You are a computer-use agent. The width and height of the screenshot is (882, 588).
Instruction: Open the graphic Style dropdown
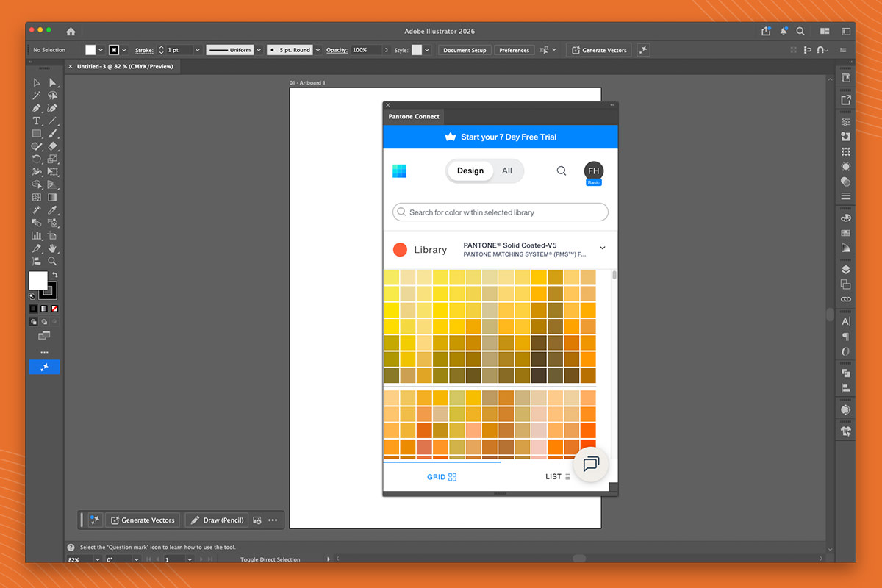(x=428, y=50)
